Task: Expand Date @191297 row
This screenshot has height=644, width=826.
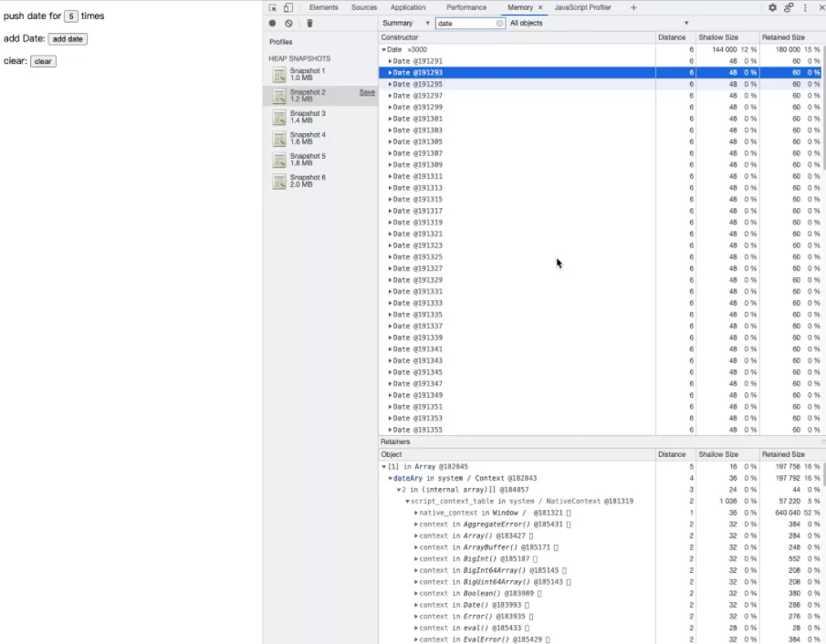Action: pyautogui.click(x=390, y=96)
